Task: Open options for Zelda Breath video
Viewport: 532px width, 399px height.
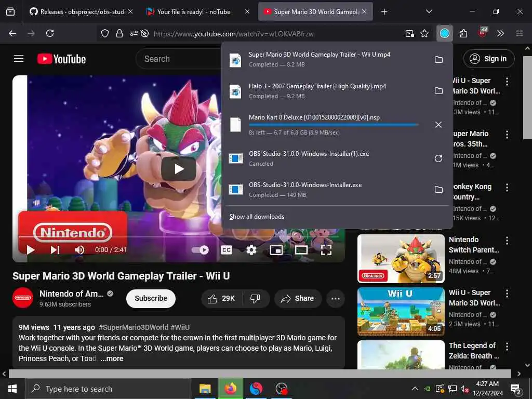Action: (507, 347)
